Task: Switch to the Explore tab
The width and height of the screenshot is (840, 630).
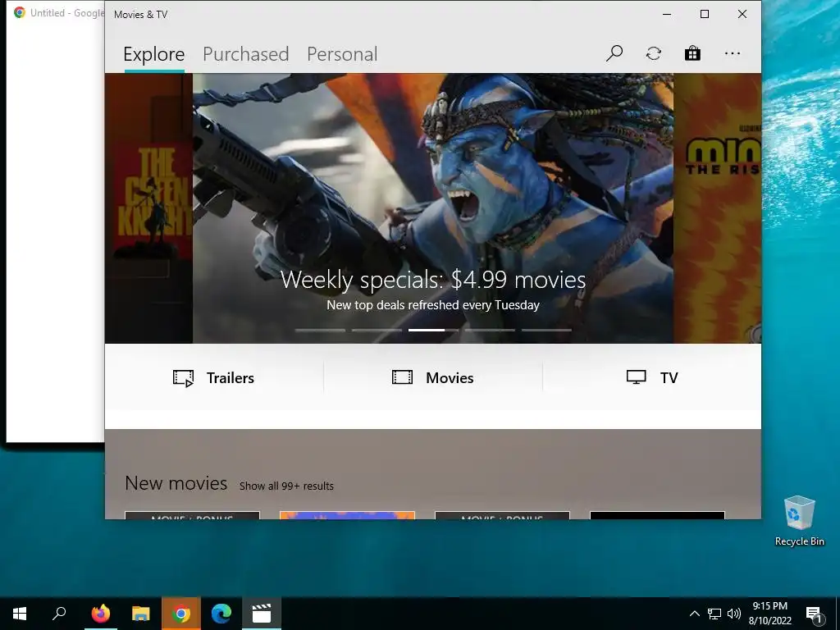Action: point(153,54)
